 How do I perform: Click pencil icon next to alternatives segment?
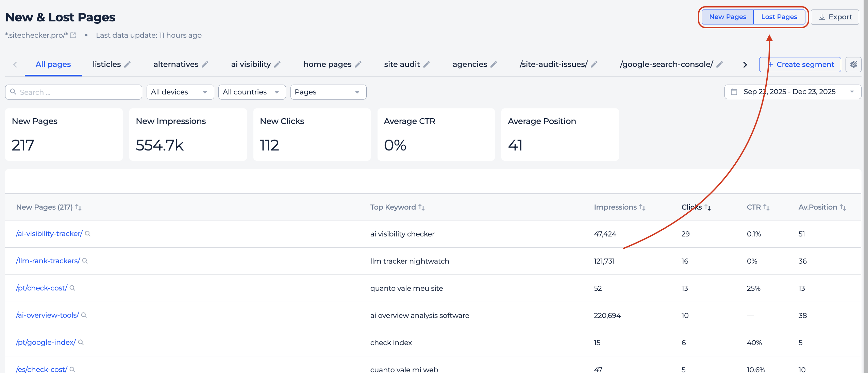click(x=205, y=64)
